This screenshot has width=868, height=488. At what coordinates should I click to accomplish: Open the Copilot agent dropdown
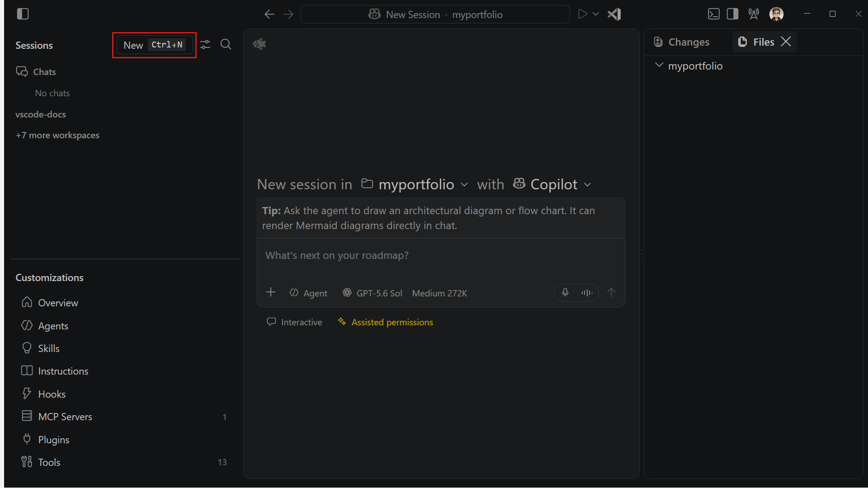coord(552,184)
